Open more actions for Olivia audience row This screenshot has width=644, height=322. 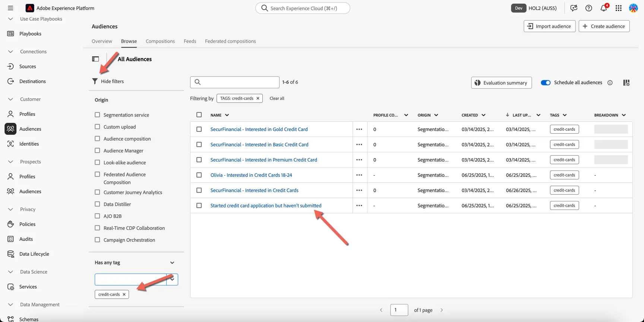(x=359, y=175)
